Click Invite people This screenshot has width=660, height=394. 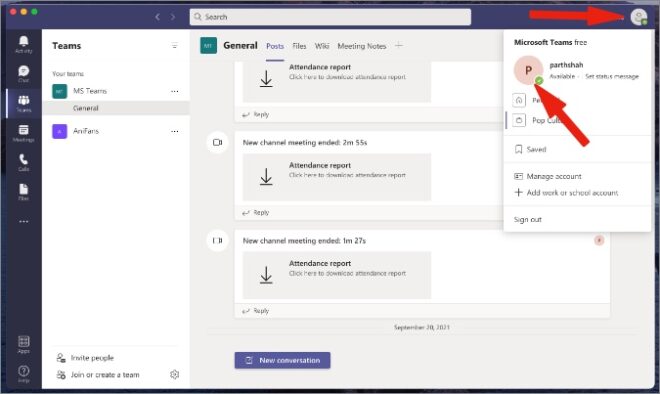tap(85, 358)
